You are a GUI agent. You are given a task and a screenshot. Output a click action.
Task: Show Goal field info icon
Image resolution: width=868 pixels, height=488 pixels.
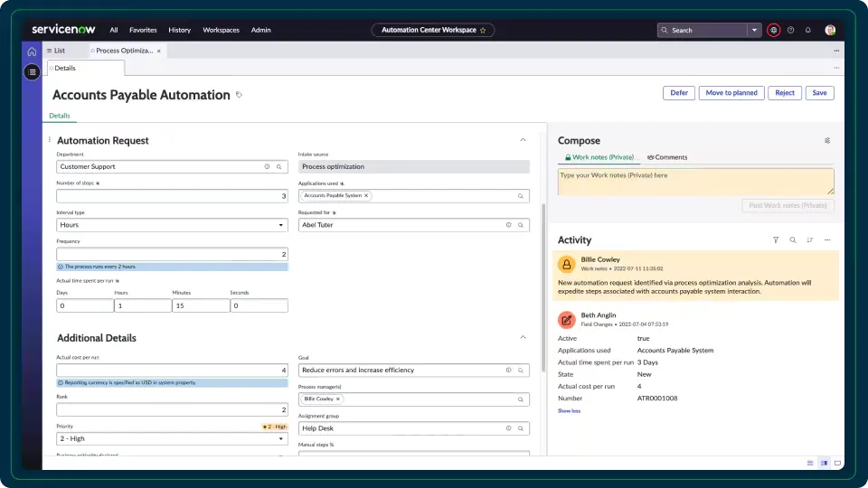pyautogui.click(x=508, y=371)
